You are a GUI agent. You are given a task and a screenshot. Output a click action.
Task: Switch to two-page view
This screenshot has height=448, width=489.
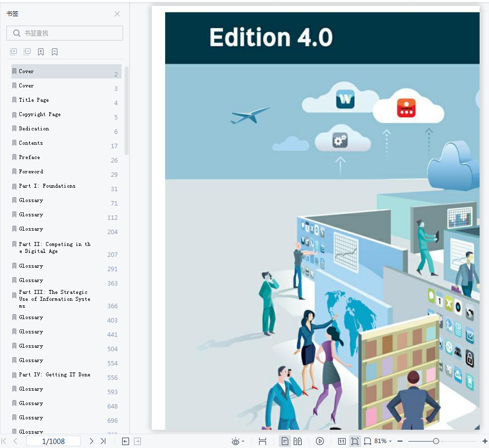298,441
